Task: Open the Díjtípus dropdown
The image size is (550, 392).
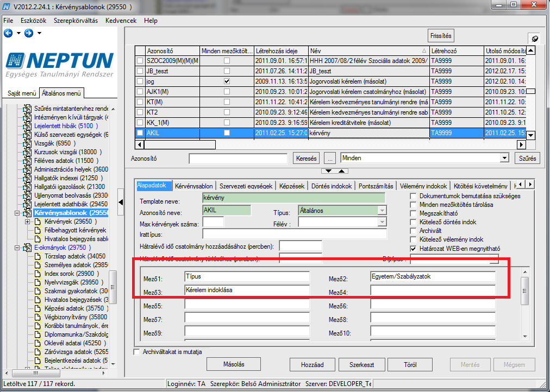Action: tap(494, 260)
